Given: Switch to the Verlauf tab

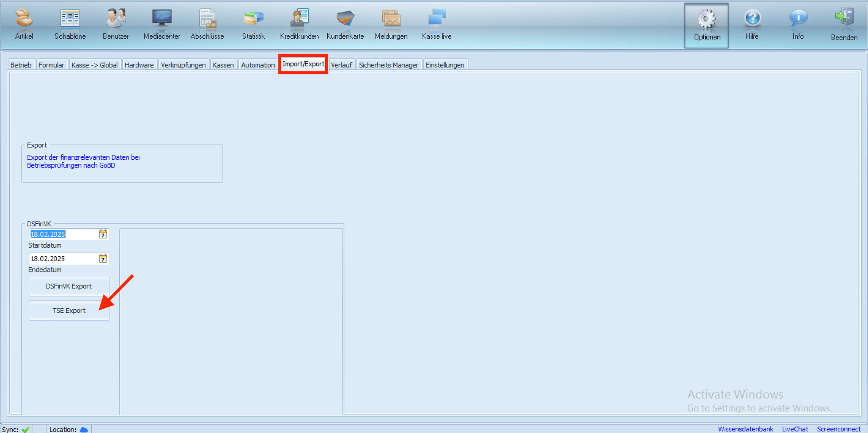Looking at the screenshot, I should [x=342, y=64].
